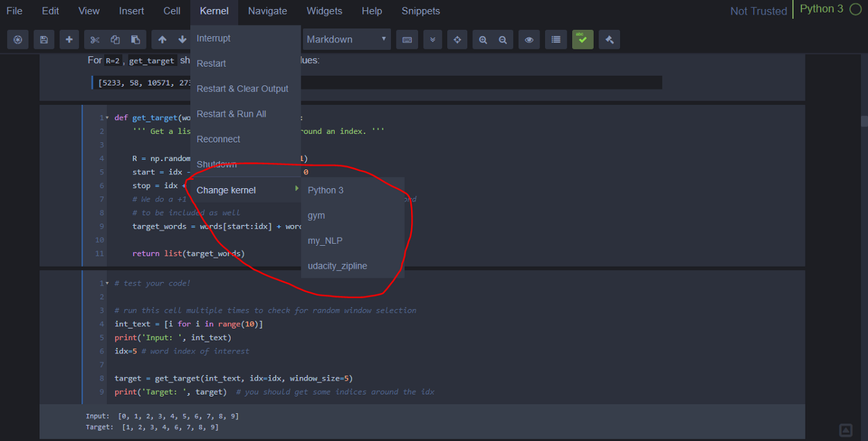Insert a cell below with plus icon
The width and height of the screenshot is (868, 441).
[x=69, y=40]
